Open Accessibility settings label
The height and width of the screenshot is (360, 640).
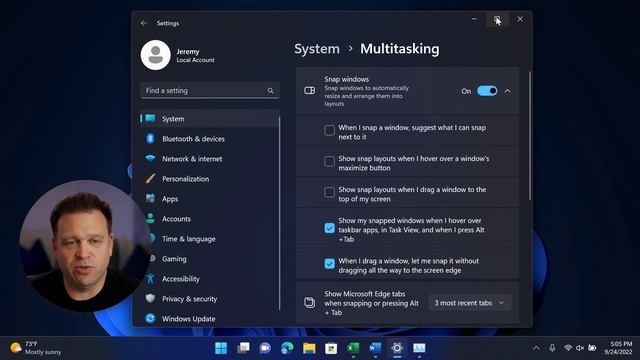[180, 279]
